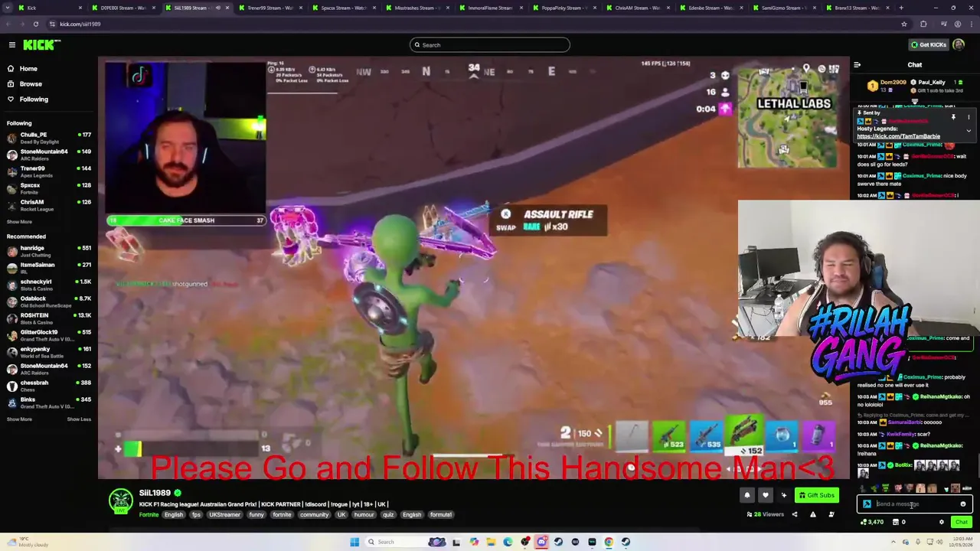Image resolution: width=980 pixels, height=551 pixels.
Task: Select the formula1 tag
Action: 440,515
